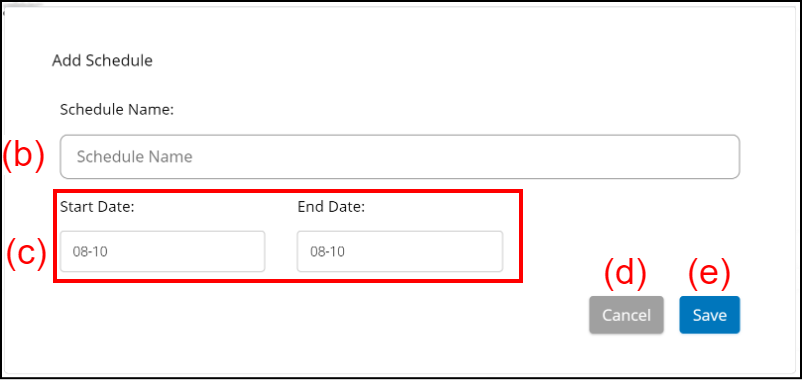Click the Add Schedule dialog title

coord(102,61)
